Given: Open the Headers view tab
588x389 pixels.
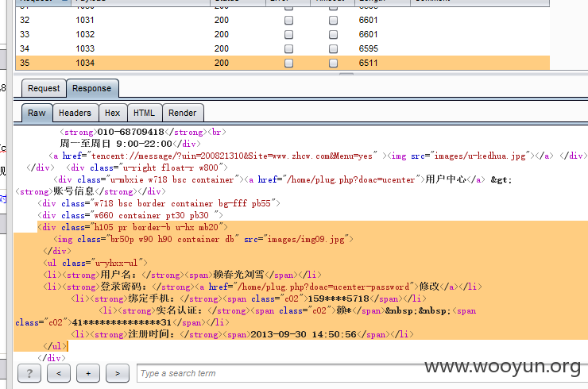Looking at the screenshot, I should (75, 113).
